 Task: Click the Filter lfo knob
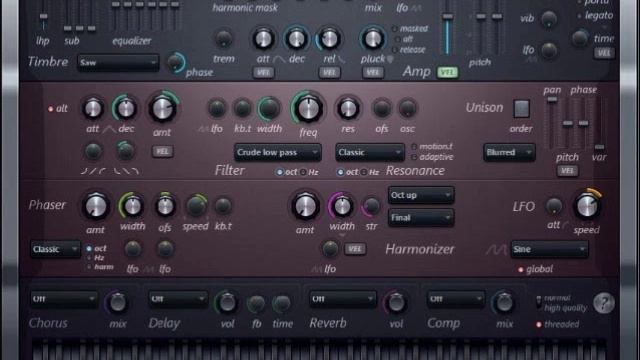(216, 109)
